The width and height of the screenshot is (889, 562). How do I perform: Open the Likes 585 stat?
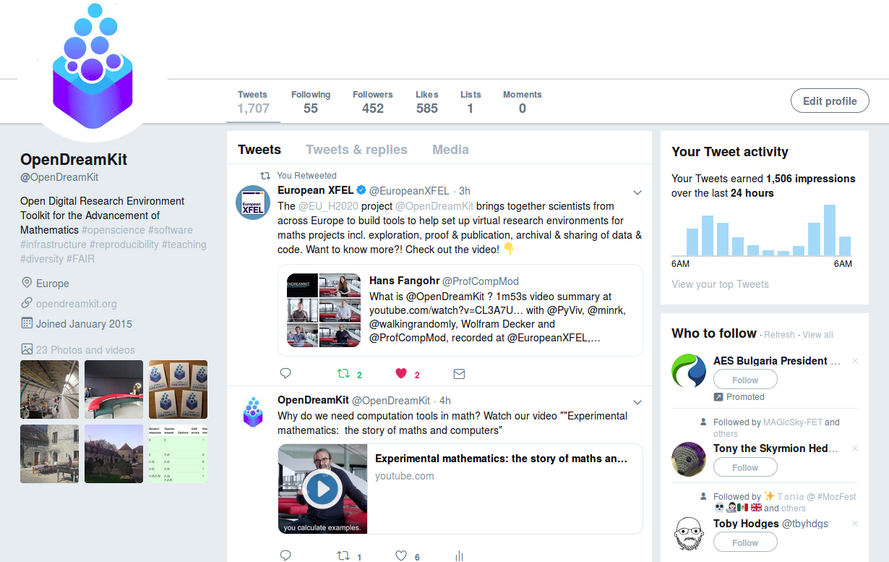click(427, 102)
